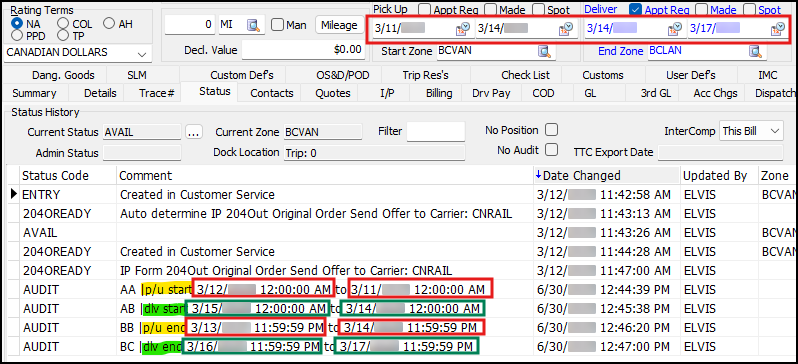
Task: Click the mileage number field
Action: pos(190,24)
